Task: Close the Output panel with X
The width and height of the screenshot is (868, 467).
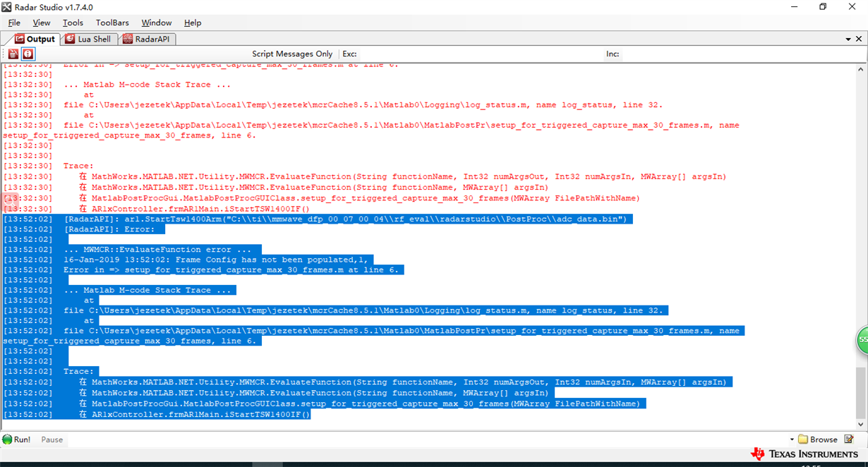Action: 860,39
